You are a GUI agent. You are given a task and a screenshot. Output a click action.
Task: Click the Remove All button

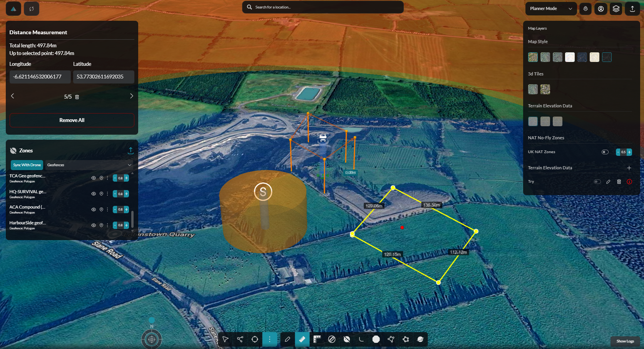[x=72, y=120]
